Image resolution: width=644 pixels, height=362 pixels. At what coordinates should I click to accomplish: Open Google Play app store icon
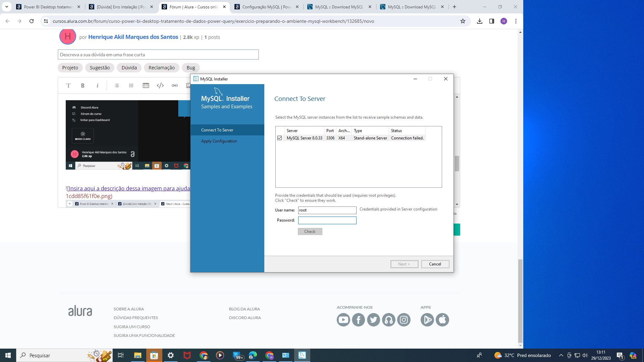coord(427,320)
